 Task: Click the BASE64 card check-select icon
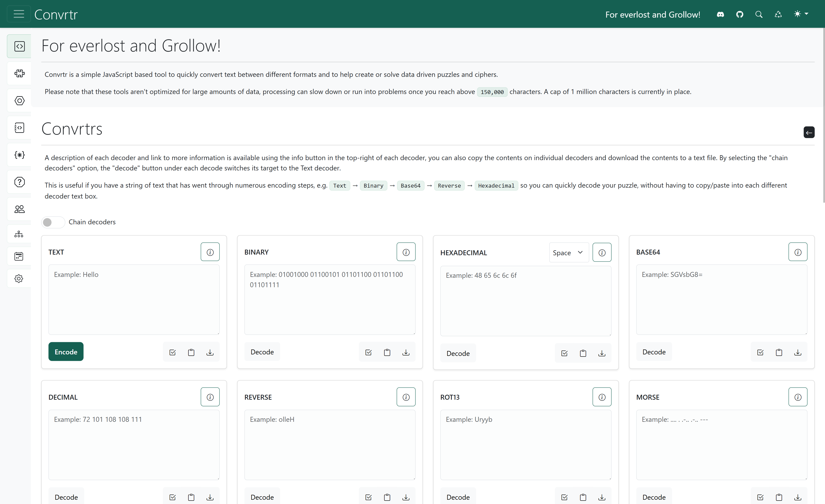pos(760,352)
